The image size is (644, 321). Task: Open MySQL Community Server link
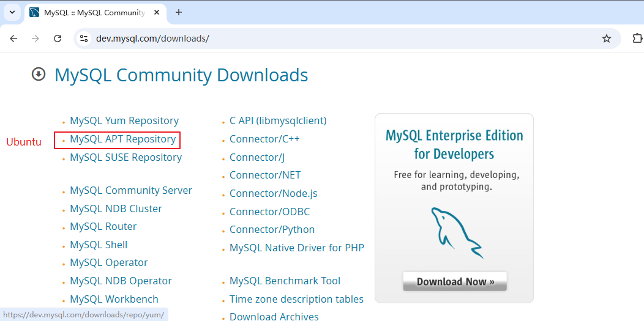click(131, 190)
